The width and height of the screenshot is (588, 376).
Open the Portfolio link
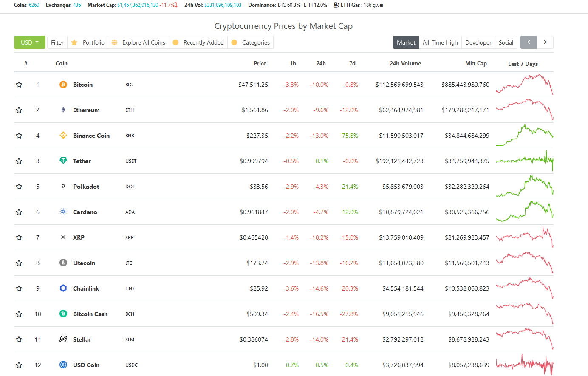pos(88,42)
